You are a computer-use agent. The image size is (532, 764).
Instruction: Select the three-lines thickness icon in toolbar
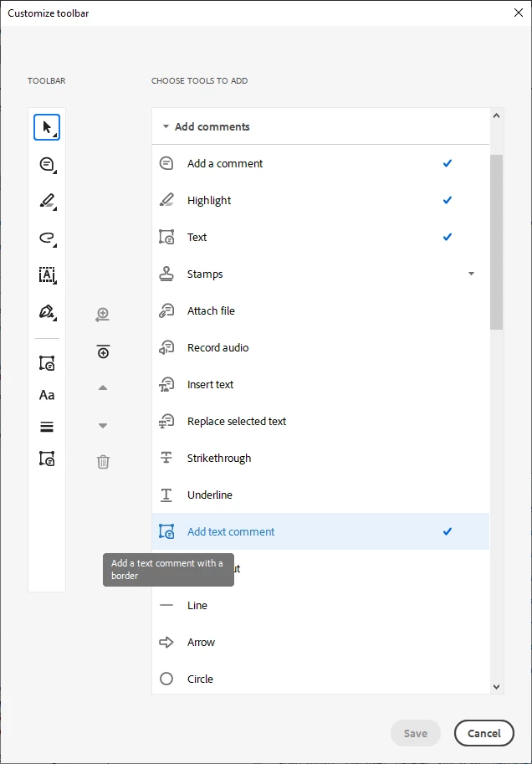pyautogui.click(x=47, y=427)
